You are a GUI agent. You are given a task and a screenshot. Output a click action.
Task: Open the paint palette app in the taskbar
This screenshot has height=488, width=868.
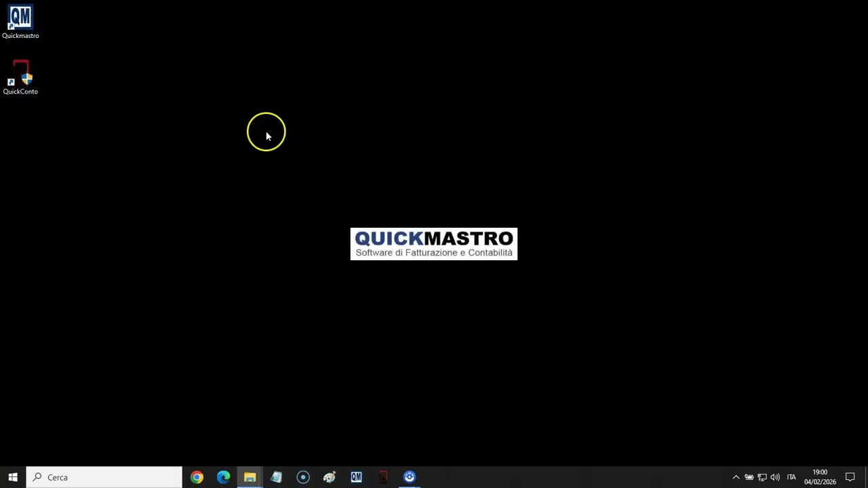coord(330,477)
